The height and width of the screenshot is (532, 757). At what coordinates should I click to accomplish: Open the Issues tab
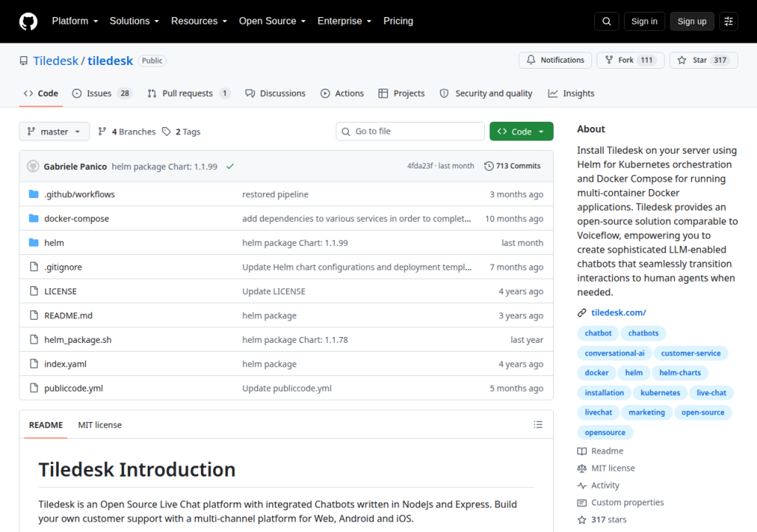(102, 94)
